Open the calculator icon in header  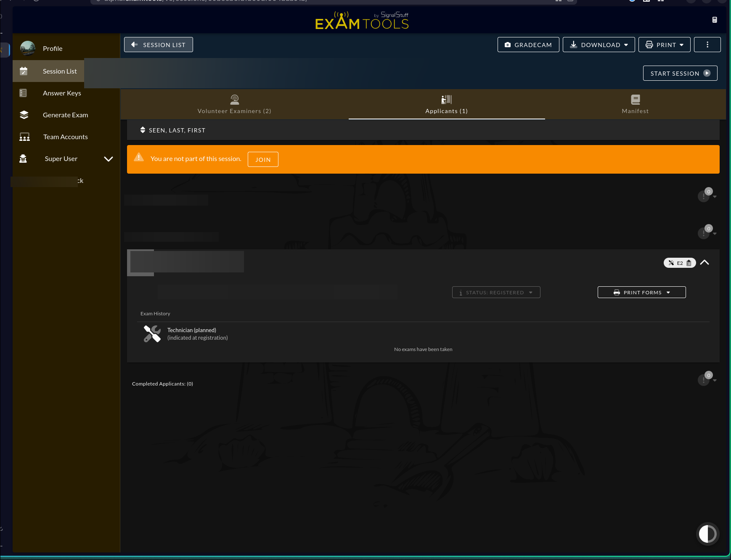[715, 20]
